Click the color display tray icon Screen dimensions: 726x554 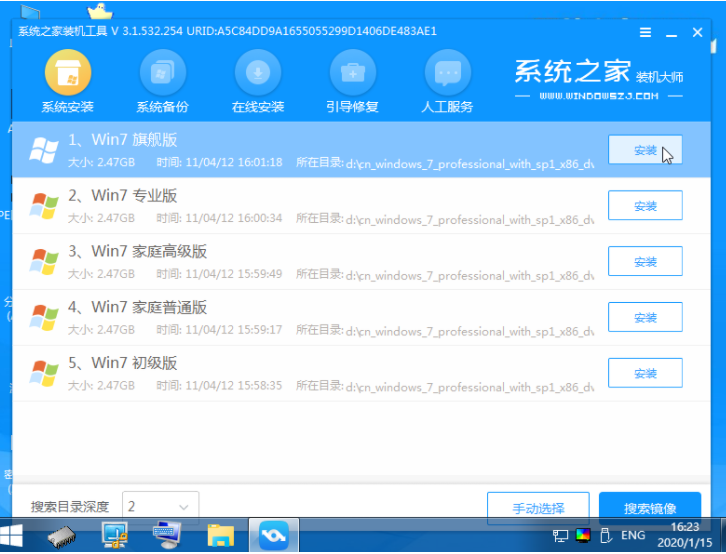pos(583,535)
